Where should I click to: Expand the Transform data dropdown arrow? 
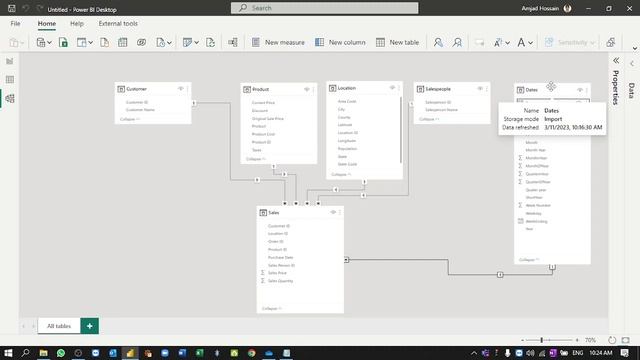coord(196,43)
